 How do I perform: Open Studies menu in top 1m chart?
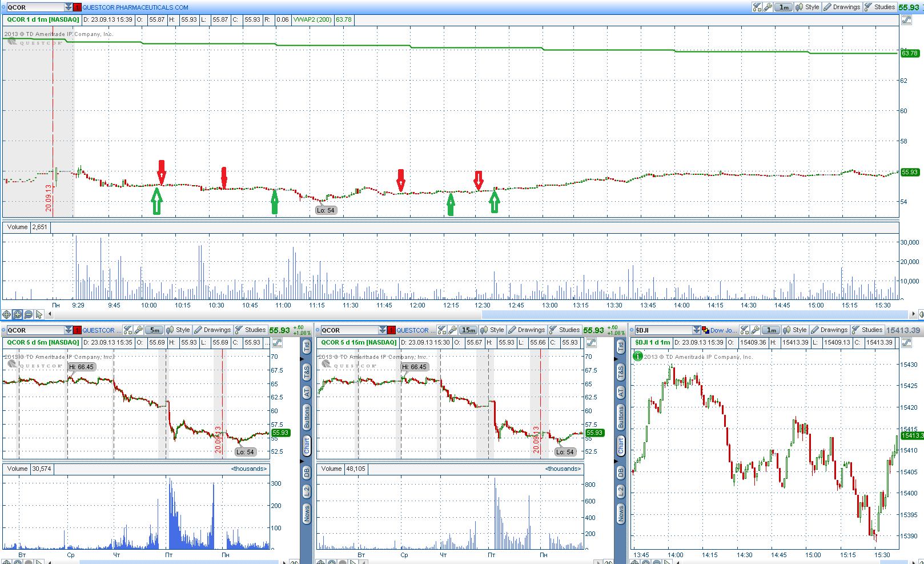[879, 7]
